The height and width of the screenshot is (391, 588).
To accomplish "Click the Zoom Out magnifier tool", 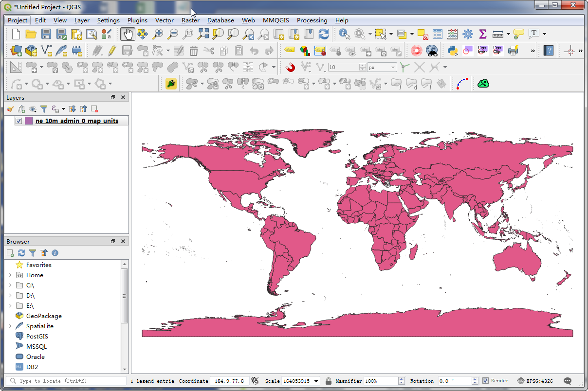I will [173, 34].
